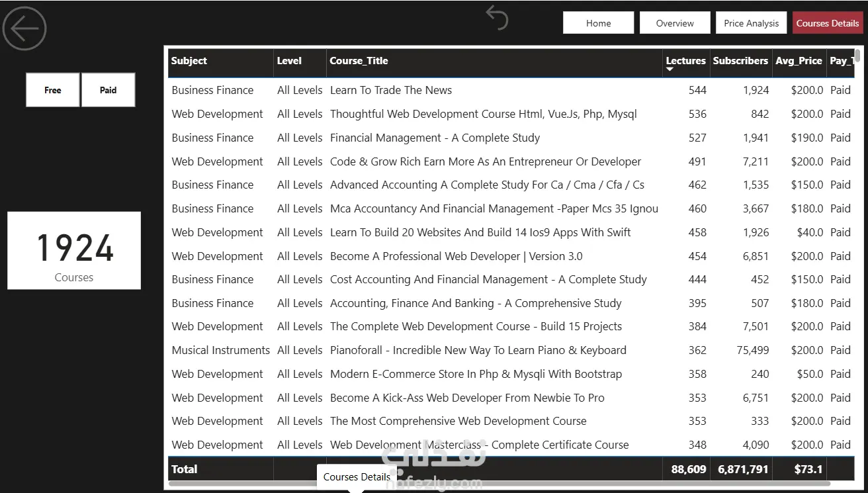Sort by the Subject column header

(x=189, y=61)
